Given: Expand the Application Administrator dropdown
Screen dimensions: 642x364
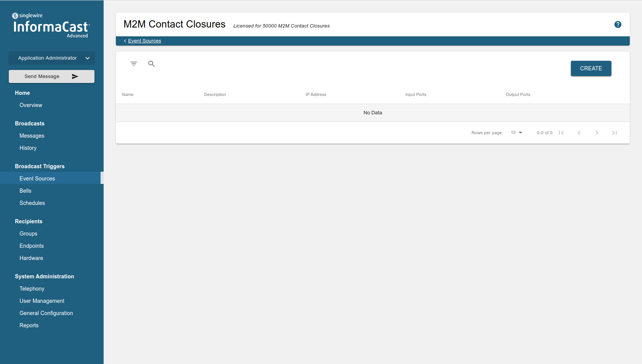Looking at the screenshot, I should click(x=52, y=58).
